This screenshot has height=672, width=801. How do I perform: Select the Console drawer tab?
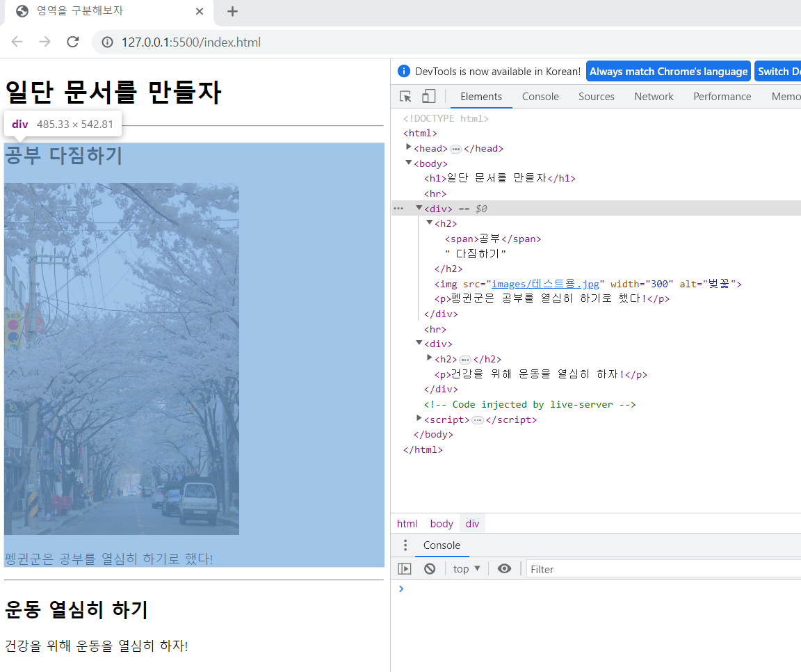tap(442, 545)
